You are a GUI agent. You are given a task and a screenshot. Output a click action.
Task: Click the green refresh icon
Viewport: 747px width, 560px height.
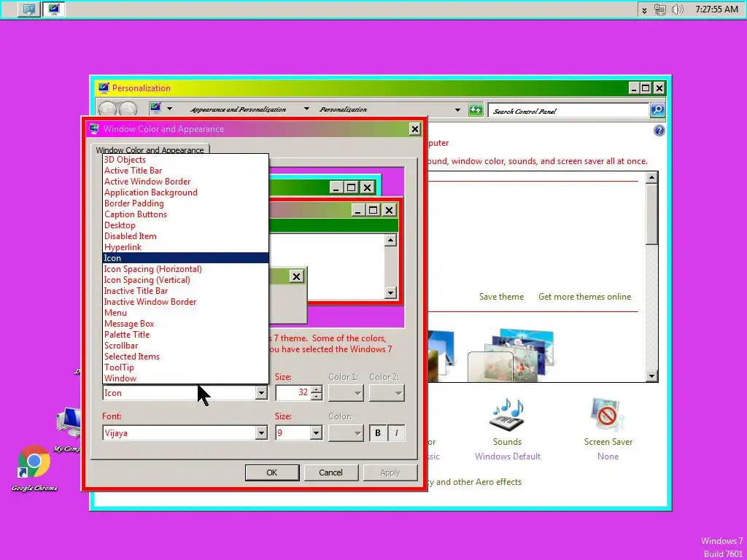(x=476, y=110)
